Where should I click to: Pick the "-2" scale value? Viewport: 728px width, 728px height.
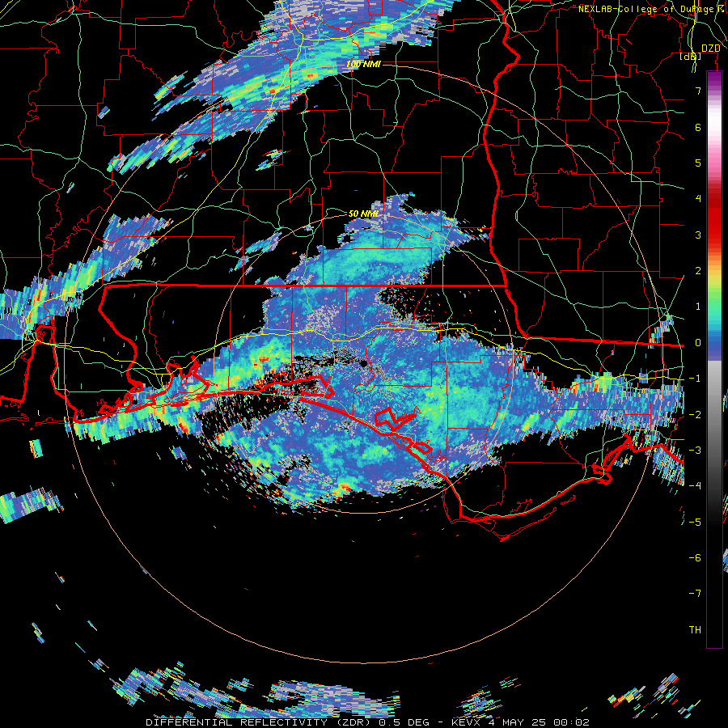[695, 414]
